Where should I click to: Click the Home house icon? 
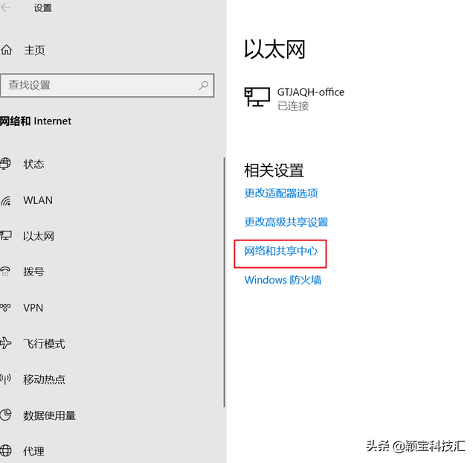coord(7,50)
